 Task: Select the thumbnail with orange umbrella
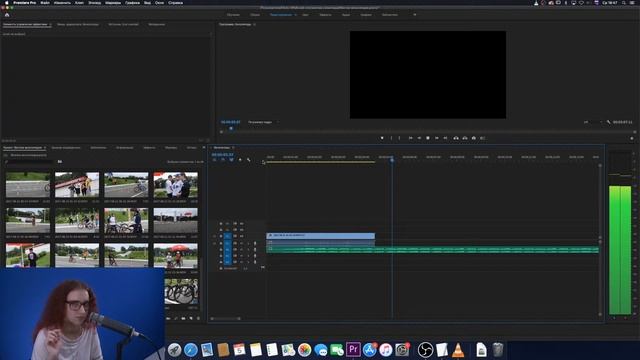pyautogui.click(x=176, y=255)
